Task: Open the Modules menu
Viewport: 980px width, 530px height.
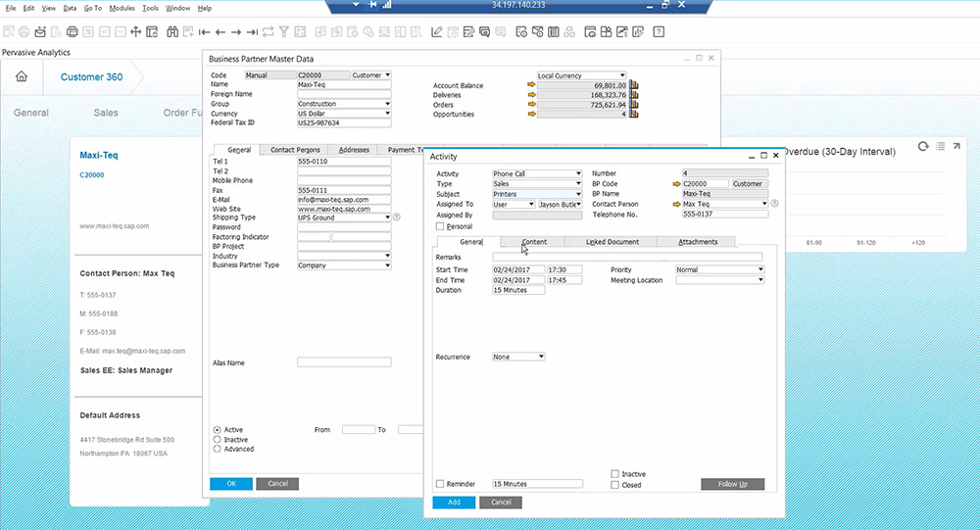Action: [122, 8]
